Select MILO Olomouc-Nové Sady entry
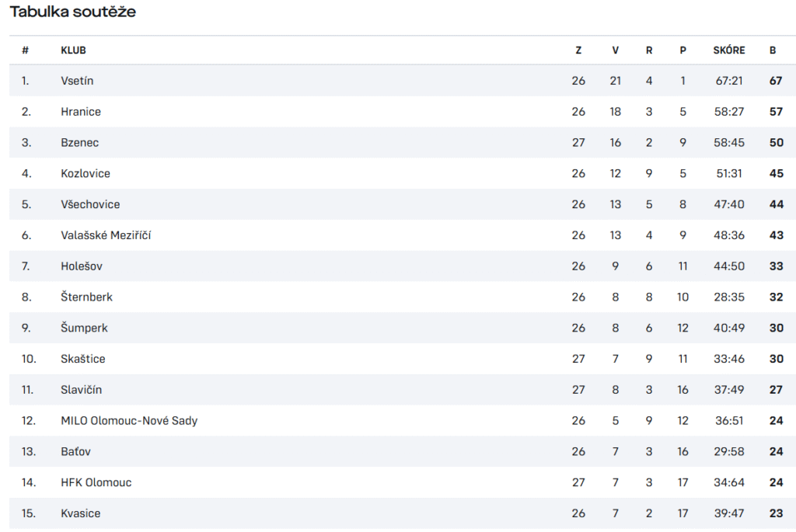 click(129, 421)
